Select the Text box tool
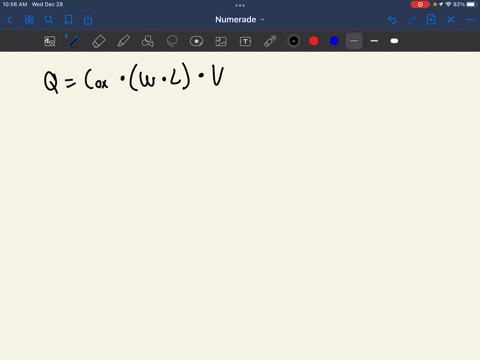 245,41
